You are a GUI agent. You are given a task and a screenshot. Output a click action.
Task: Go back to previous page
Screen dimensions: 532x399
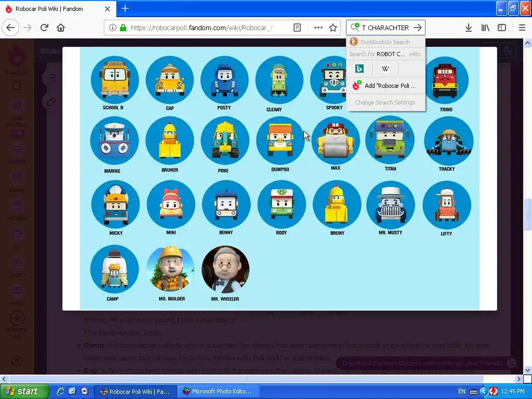pyautogui.click(x=10, y=28)
